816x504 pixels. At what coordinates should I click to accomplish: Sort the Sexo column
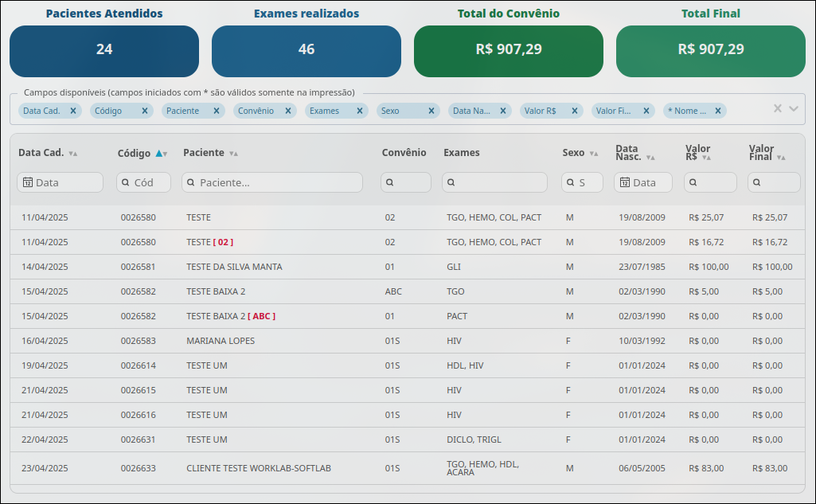coord(594,154)
